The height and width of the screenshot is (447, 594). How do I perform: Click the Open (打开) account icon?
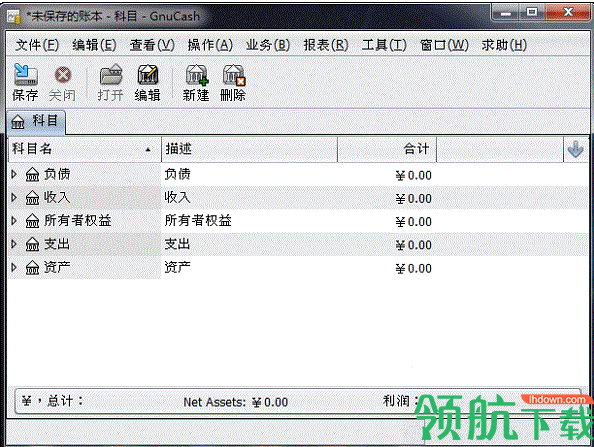[111, 74]
